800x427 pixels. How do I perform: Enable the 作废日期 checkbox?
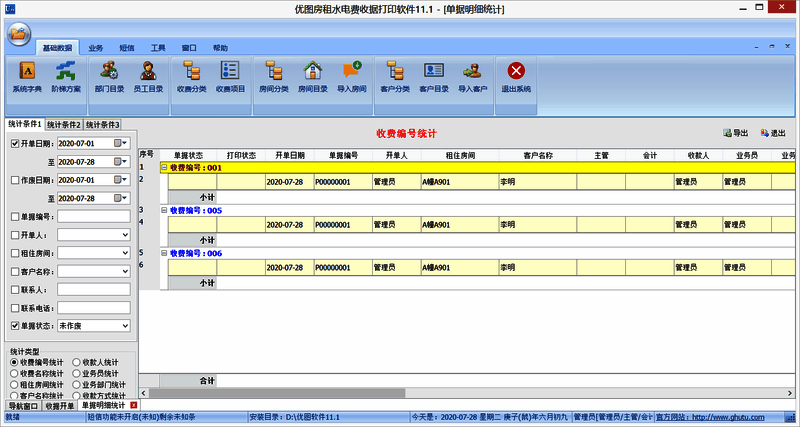tap(14, 180)
